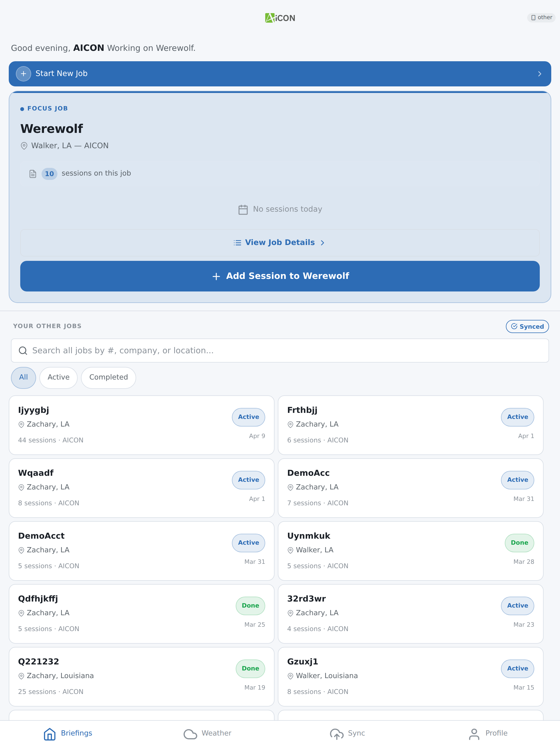Open View Job Details link

(x=280, y=243)
